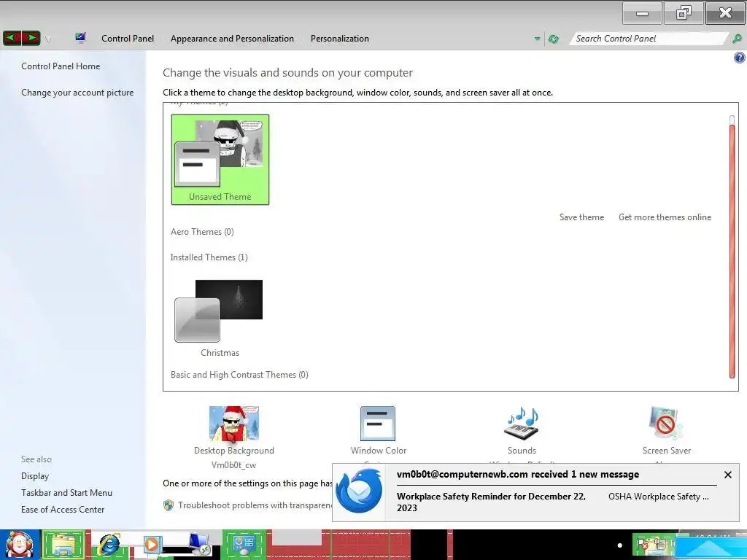Open the blue help question mark
Viewport: 747px width, 560px height.
point(740,58)
